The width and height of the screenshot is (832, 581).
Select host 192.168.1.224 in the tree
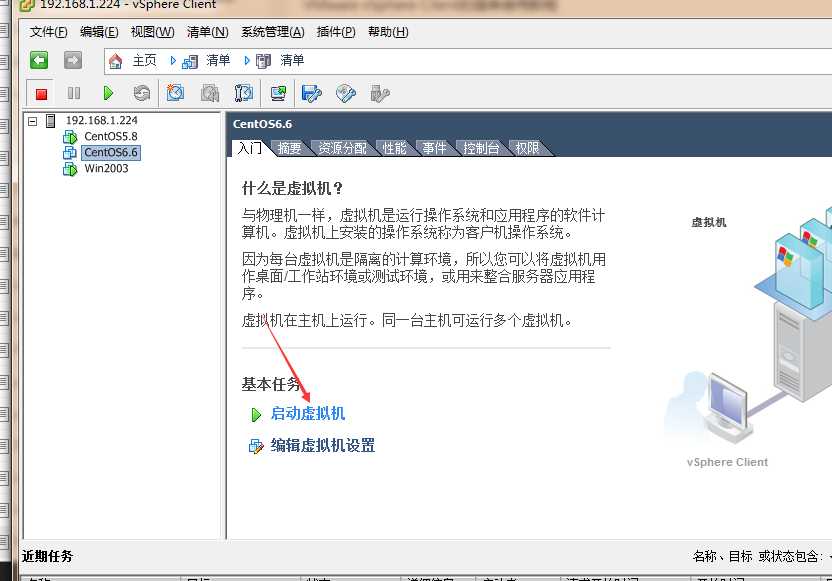(101, 120)
